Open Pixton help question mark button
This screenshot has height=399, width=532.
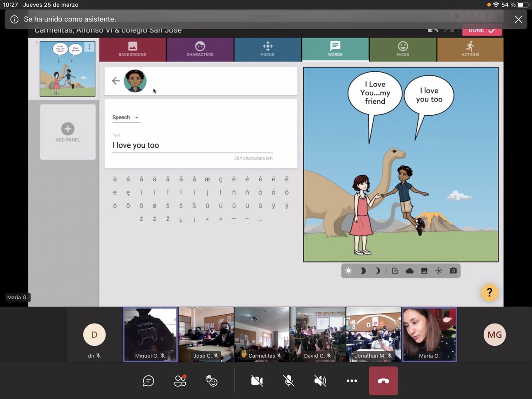[489, 293]
